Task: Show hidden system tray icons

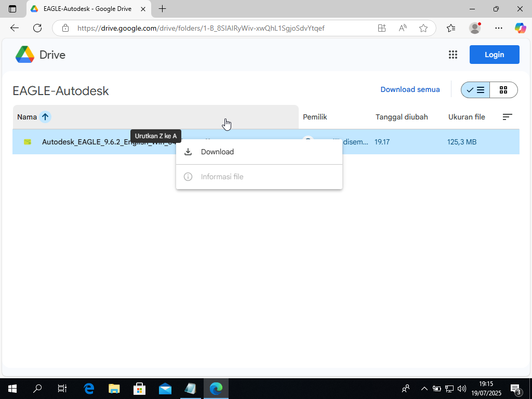Action: point(424,389)
